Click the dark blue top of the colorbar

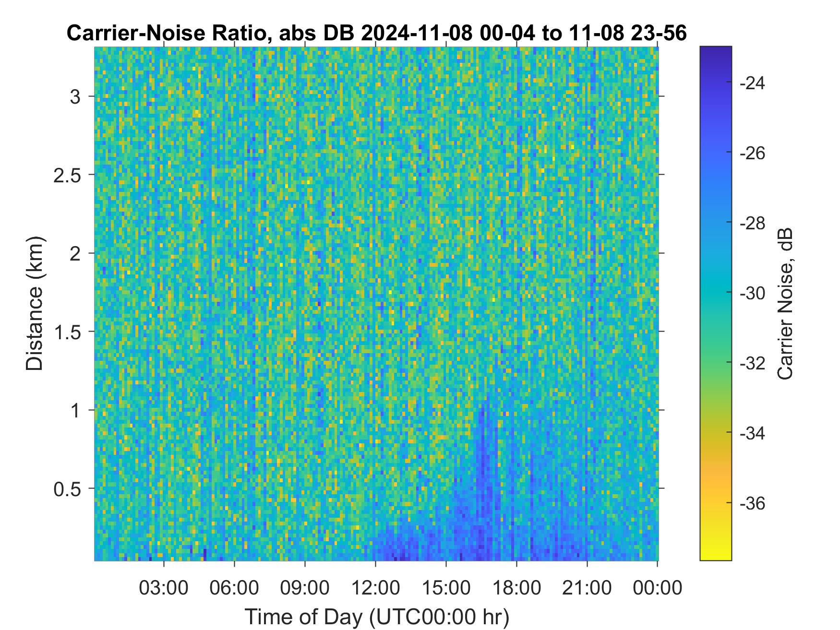(x=716, y=55)
